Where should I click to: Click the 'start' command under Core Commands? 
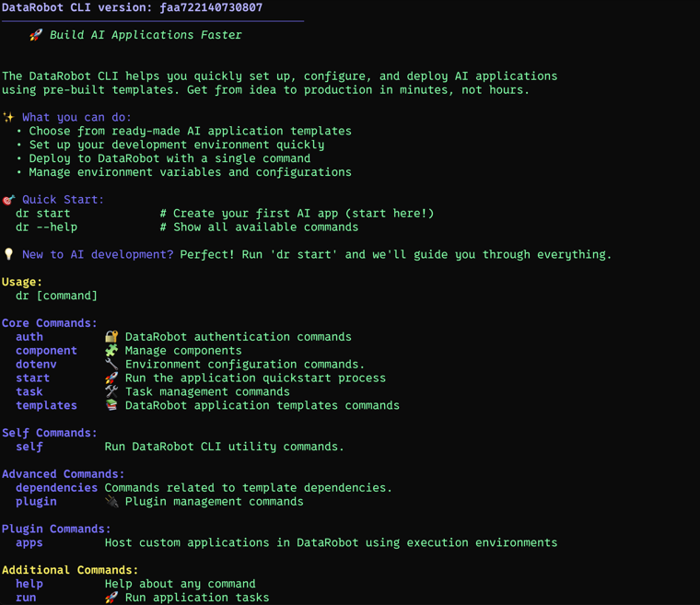point(32,378)
